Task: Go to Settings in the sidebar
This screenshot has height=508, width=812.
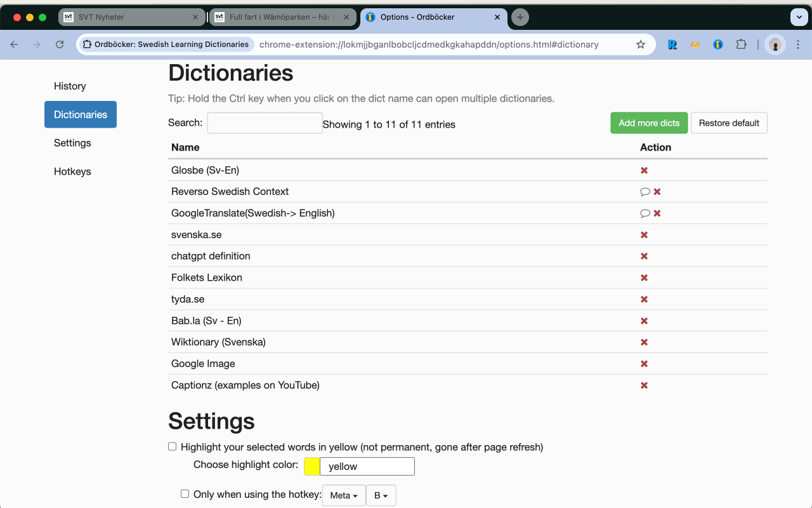Action: click(72, 143)
